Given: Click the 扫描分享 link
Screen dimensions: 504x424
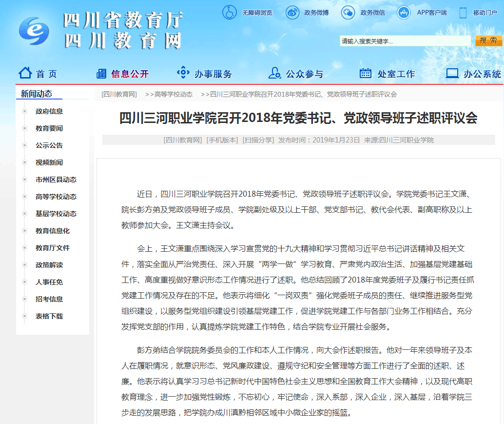Looking at the screenshot, I should click(x=258, y=140).
